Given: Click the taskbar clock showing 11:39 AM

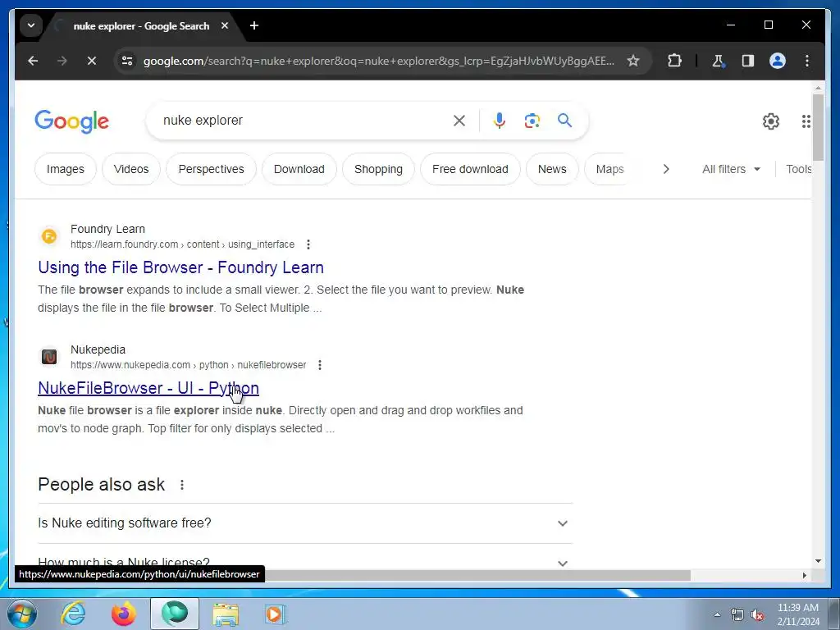Looking at the screenshot, I should click(798, 614).
